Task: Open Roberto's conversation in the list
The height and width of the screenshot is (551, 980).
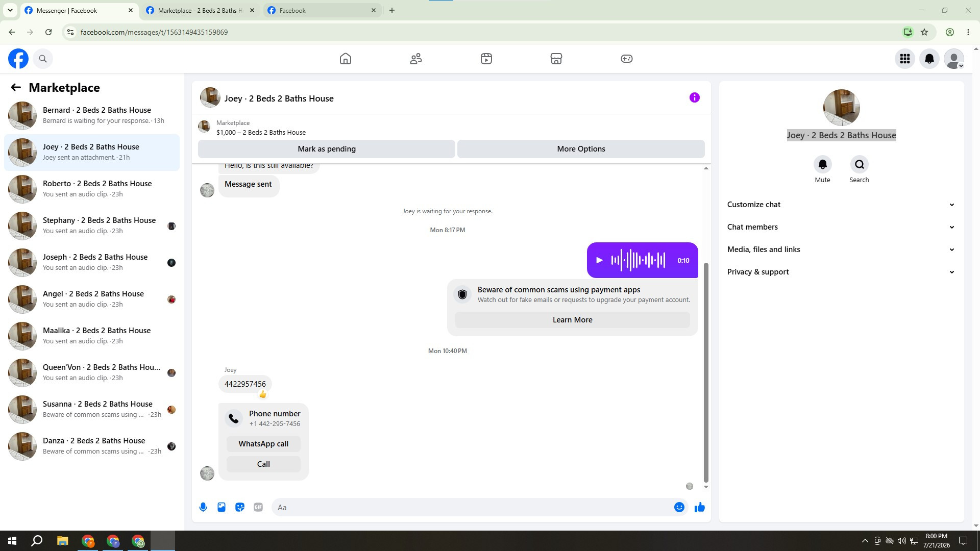Action: point(92,189)
